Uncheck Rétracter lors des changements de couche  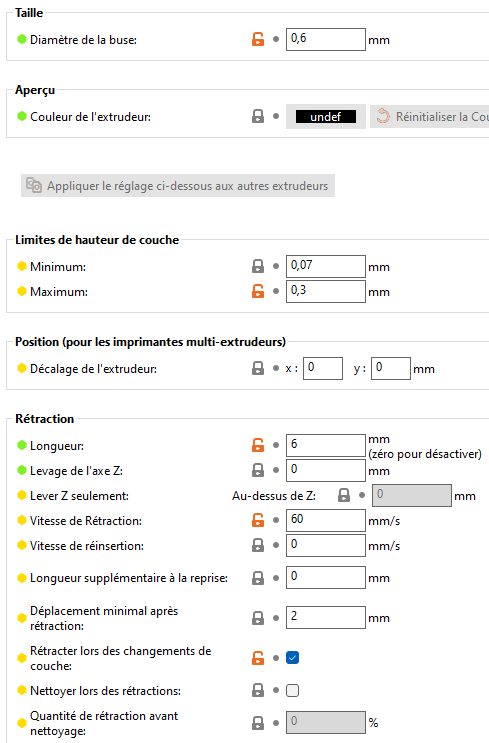point(292,658)
